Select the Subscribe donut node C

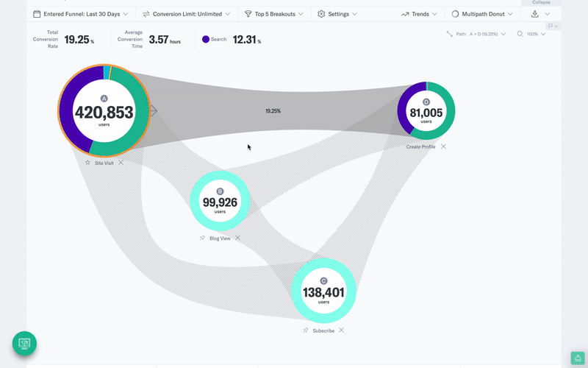[323, 291]
